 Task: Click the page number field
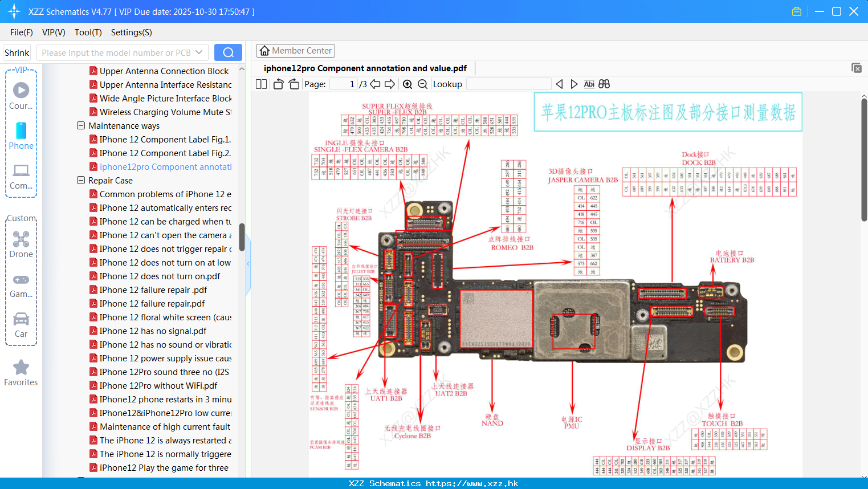(x=344, y=84)
